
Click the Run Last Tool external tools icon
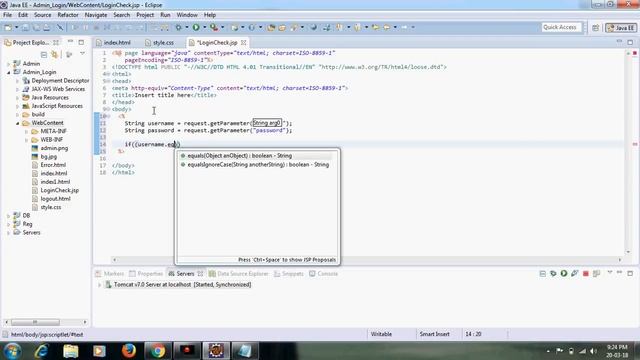(213, 27)
